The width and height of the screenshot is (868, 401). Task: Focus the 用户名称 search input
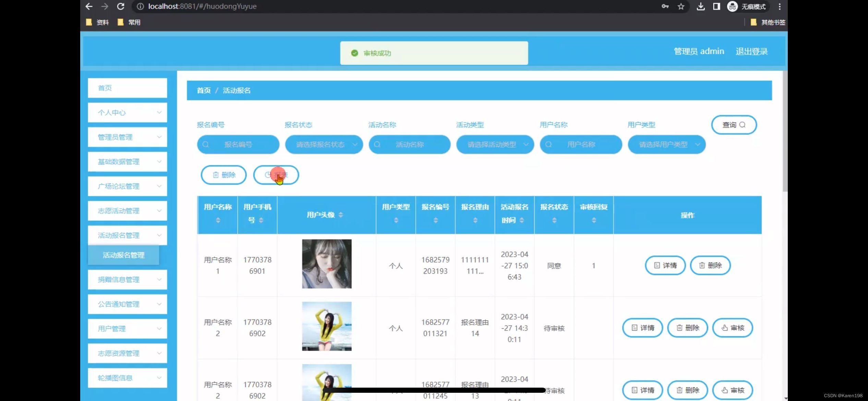click(581, 145)
